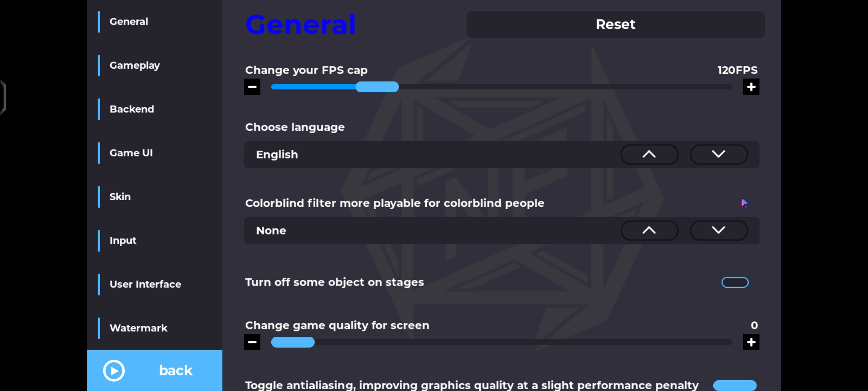Viewport: 868px width, 391px height.
Task: Click the play icon next to back
Action: (114, 370)
